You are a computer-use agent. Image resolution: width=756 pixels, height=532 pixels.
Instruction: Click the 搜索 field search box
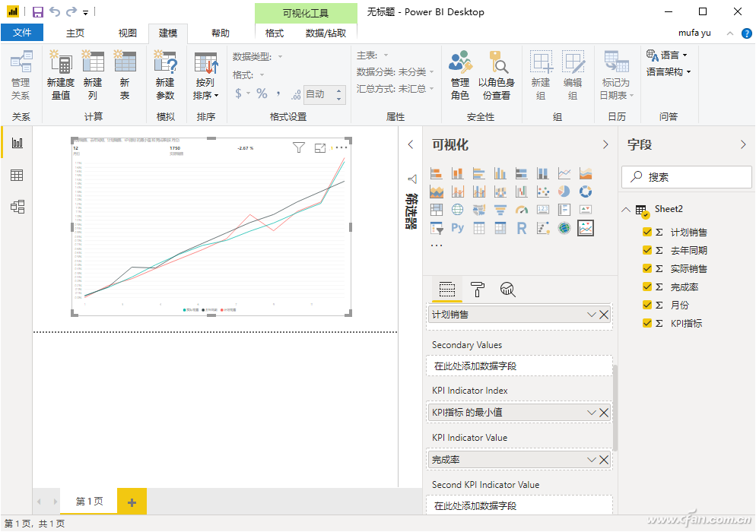pyautogui.click(x=688, y=177)
